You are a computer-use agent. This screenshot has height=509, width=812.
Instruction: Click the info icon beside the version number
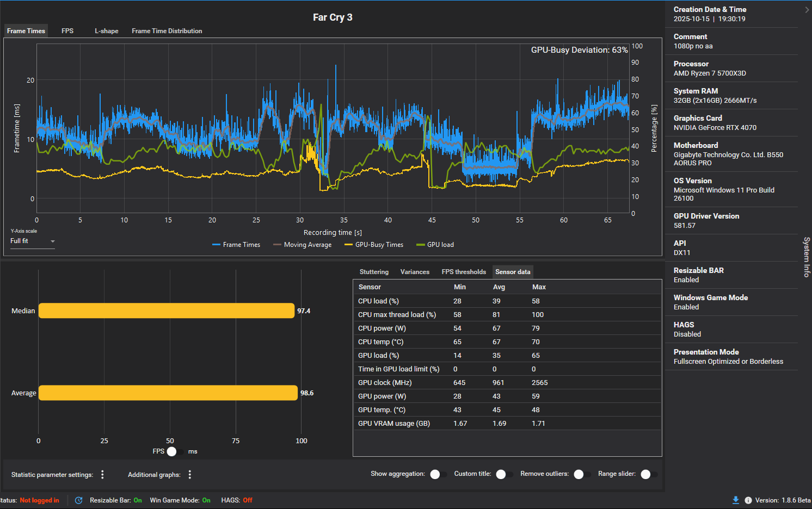pos(748,500)
